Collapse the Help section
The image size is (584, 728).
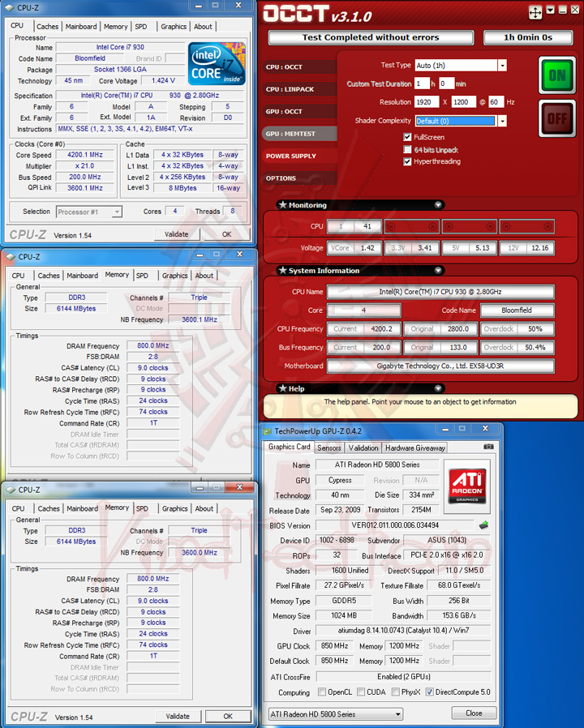pyautogui.click(x=438, y=388)
